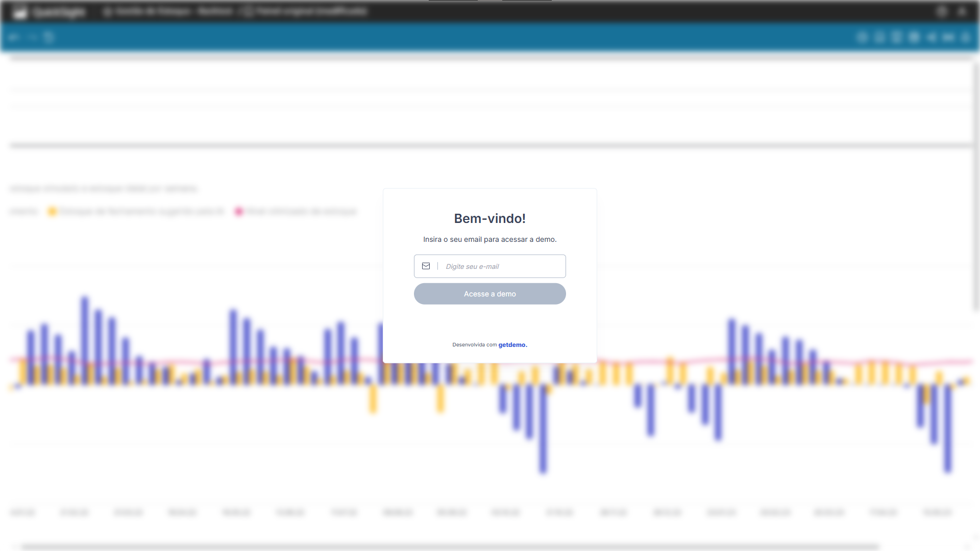The image size is (980, 551).
Task: Click the reset icon beside redo arrow
Action: tap(49, 37)
